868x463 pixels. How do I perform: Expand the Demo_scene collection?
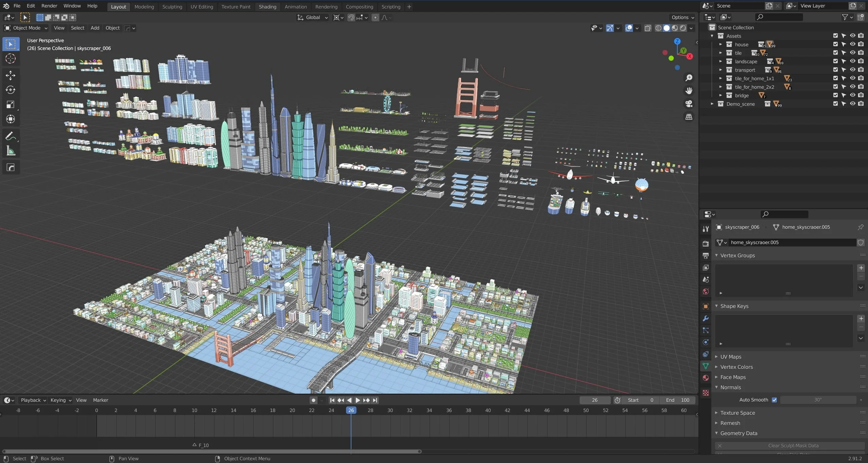[x=712, y=104]
